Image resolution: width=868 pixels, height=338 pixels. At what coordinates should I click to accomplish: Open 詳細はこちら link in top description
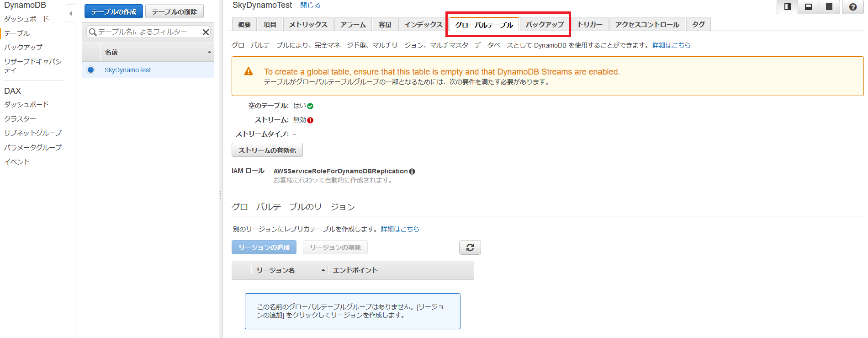coord(672,45)
